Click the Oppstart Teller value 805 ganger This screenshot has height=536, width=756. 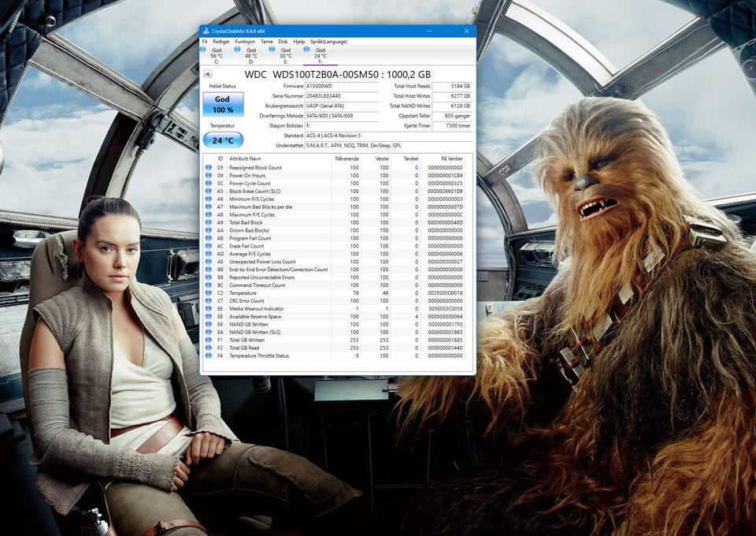452,116
